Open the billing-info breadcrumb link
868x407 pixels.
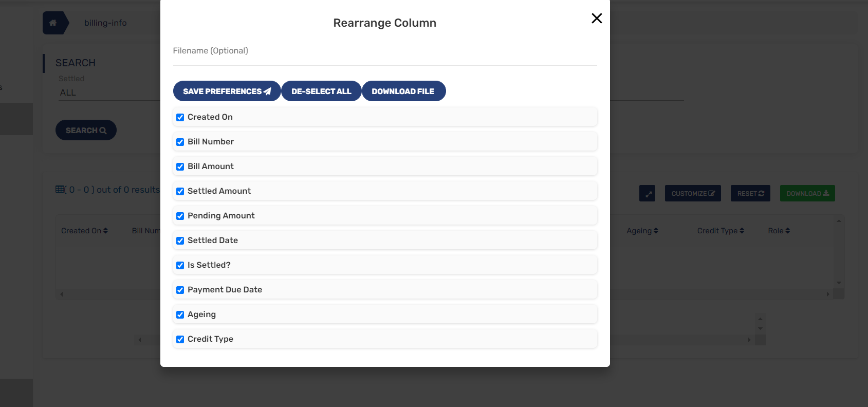coord(105,23)
